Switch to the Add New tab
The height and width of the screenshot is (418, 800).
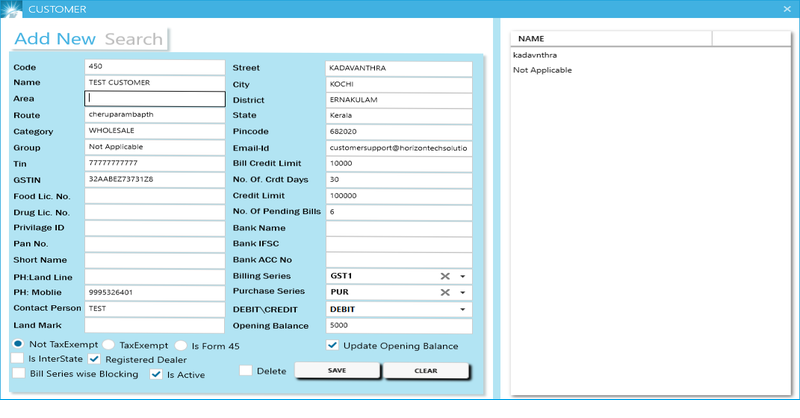pyautogui.click(x=55, y=39)
